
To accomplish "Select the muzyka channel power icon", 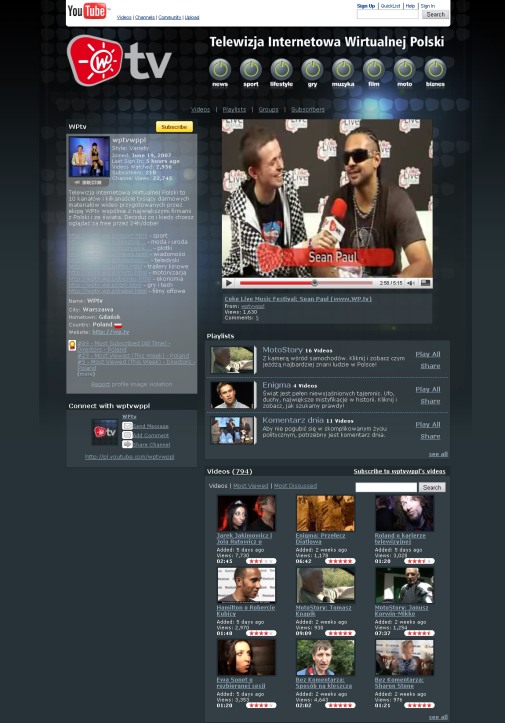I will [343, 69].
